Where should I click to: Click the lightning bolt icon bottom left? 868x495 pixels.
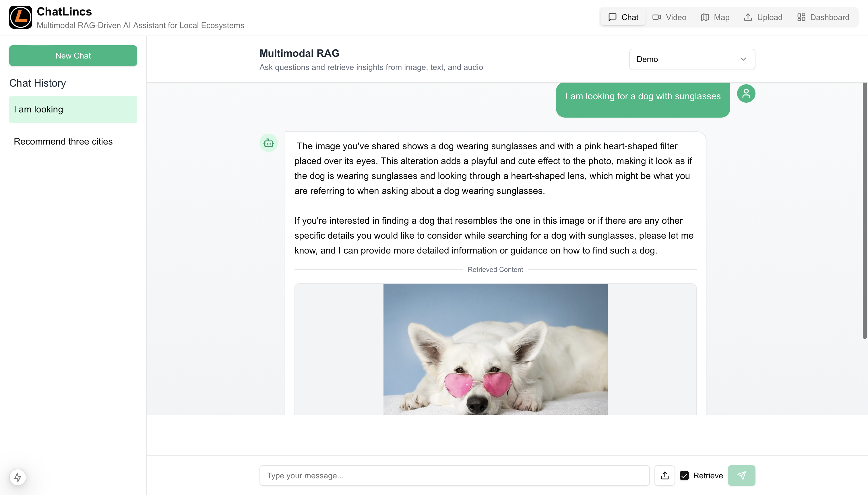pyautogui.click(x=18, y=477)
